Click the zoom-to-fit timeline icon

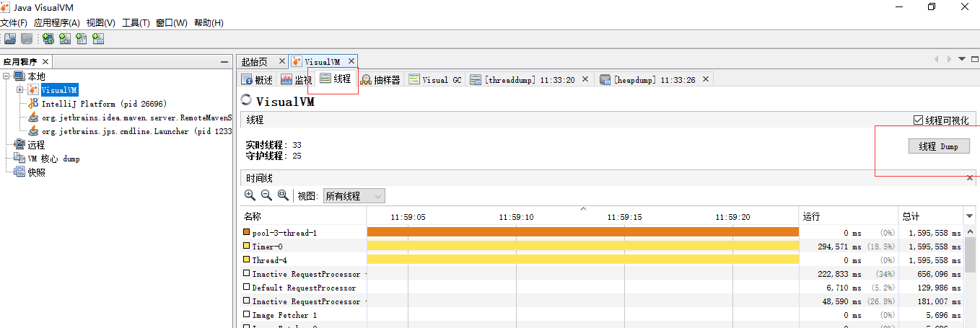click(x=283, y=195)
